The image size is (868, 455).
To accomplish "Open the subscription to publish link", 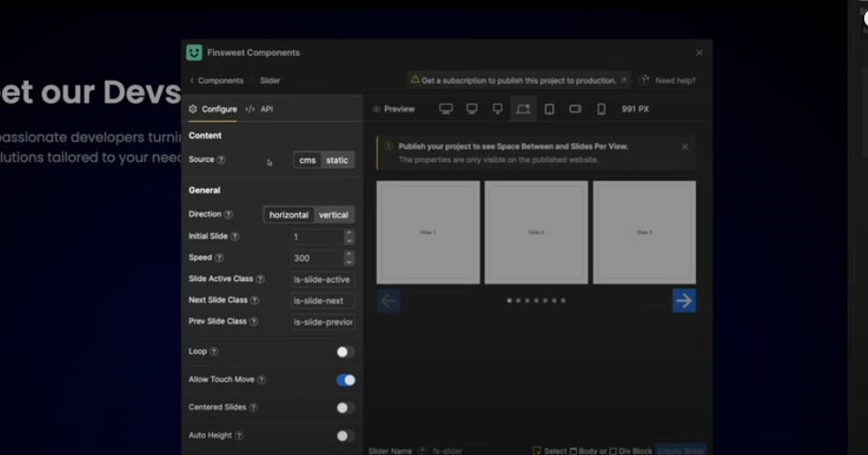I will point(519,81).
